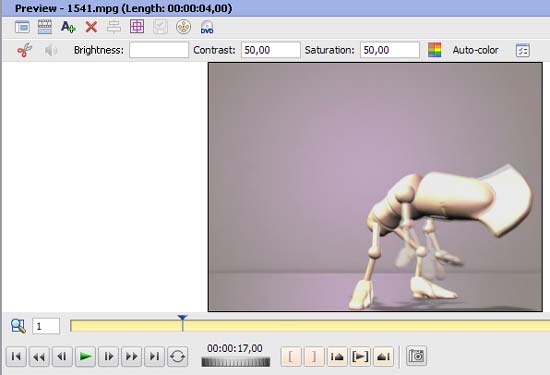The height and width of the screenshot is (375, 550).
Task: Click the yellow timeline bar
Action: tap(310, 326)
